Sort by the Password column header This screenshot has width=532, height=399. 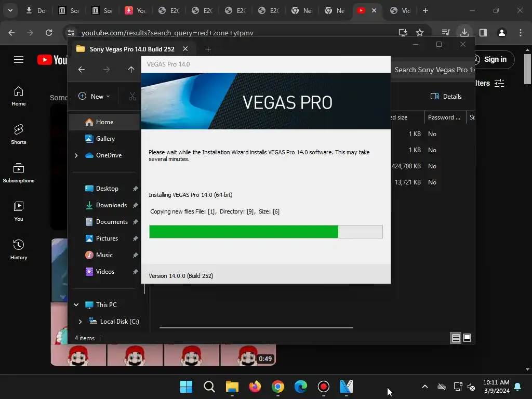click(445, 117)
